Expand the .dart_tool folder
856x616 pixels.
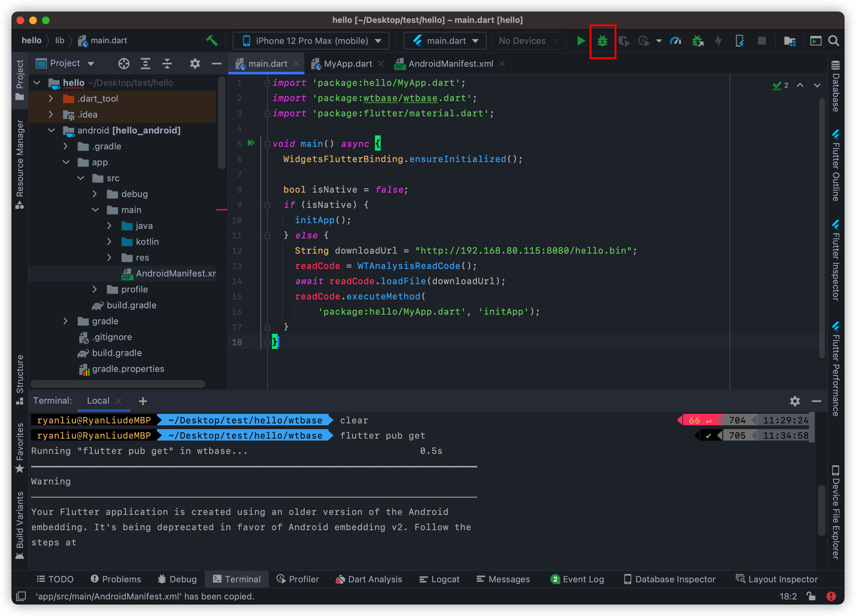[x=51, y=99]
